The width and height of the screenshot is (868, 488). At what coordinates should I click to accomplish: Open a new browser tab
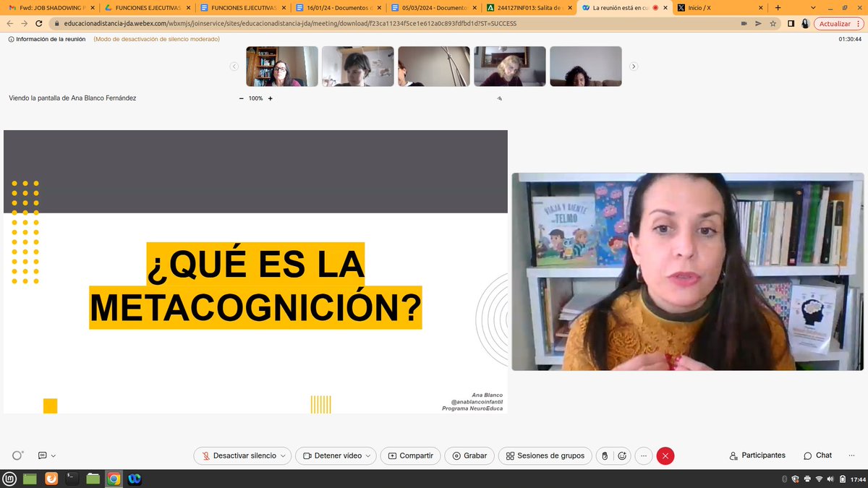[778, 8]
